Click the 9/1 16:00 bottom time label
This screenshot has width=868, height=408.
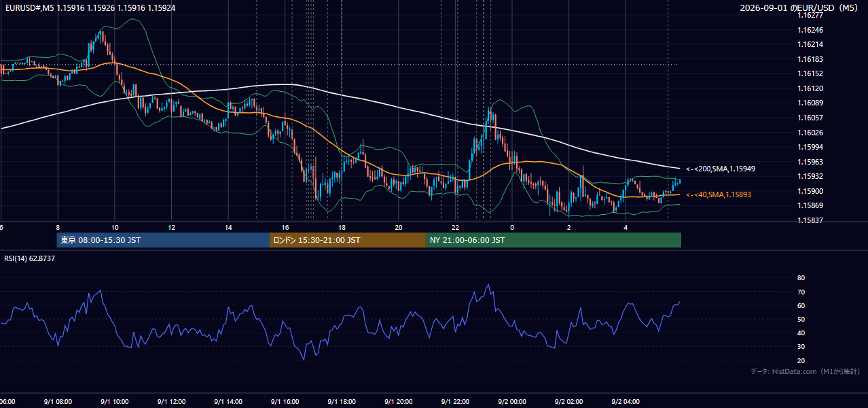tap(285, 401)
